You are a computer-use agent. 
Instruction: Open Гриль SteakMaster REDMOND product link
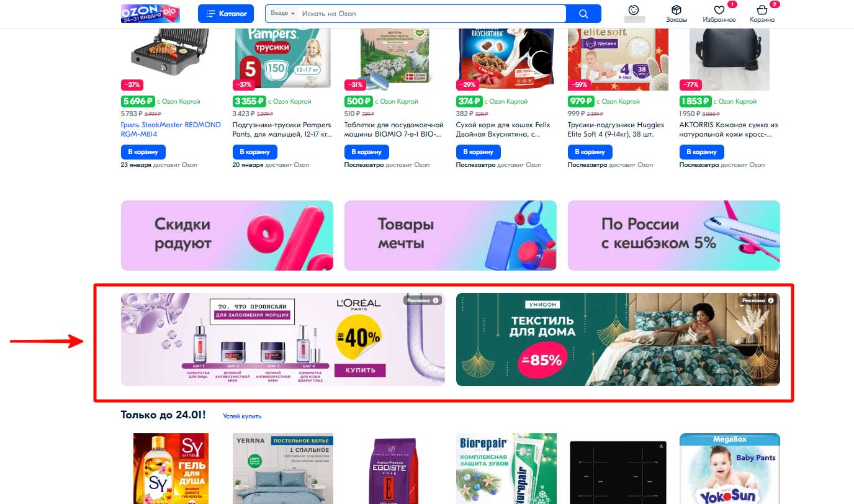click(x=171, y=129)
